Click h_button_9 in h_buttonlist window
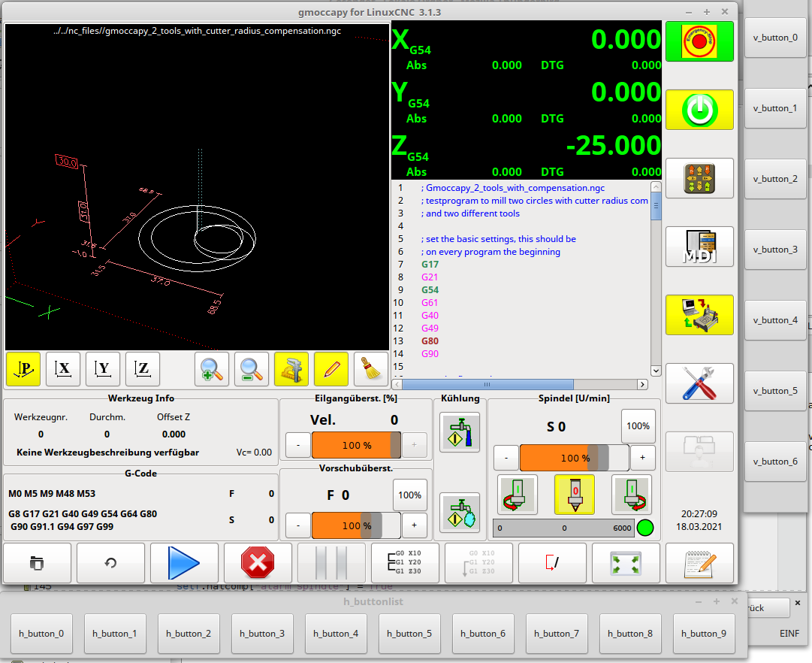 pyautogui.click(x=704, y=634)
